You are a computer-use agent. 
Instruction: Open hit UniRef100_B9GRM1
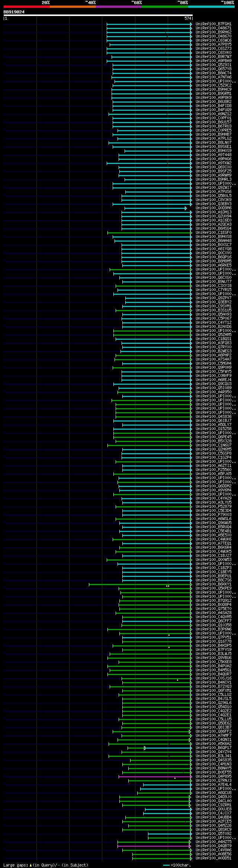point(213,94)
